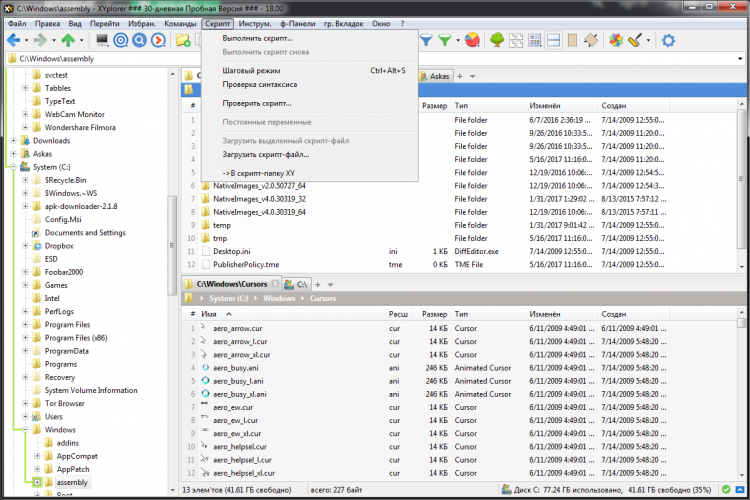This screenshot has height=500, width=750.
Task: Toggle the tree view icon in toolbar
Action: tap(497, 40)
